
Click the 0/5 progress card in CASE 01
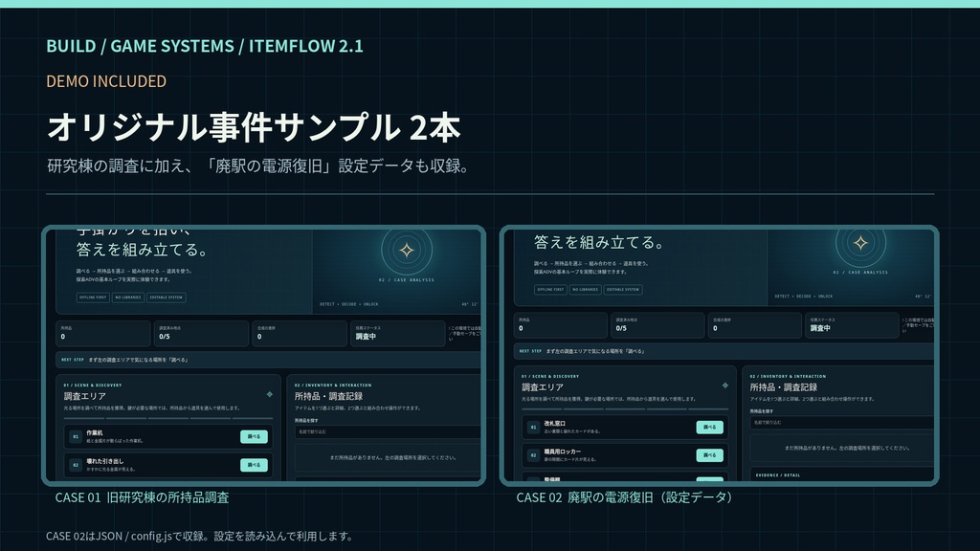(x=201, y=333)
